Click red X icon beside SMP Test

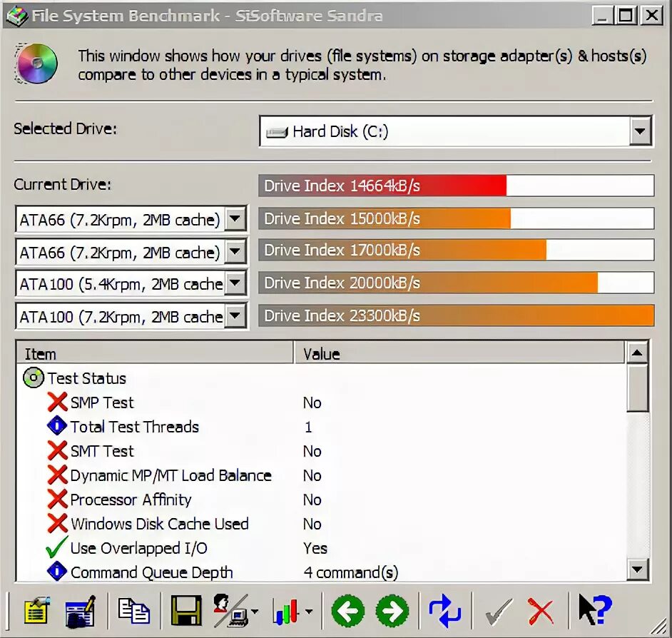(x=58, y=402)
